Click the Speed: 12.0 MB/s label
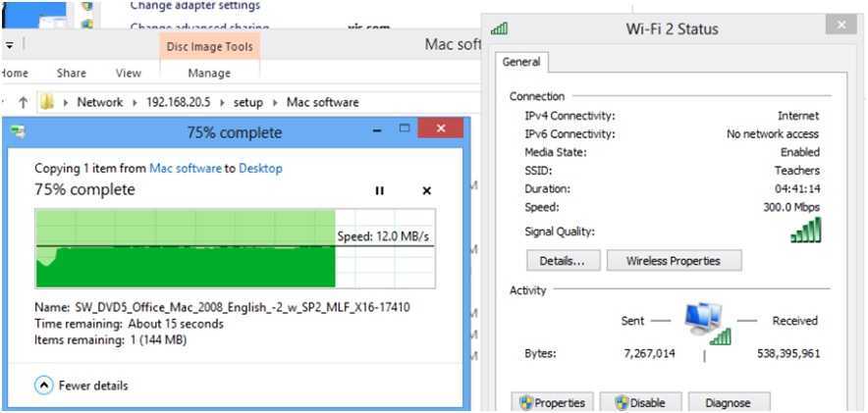 tap(383, 236)
